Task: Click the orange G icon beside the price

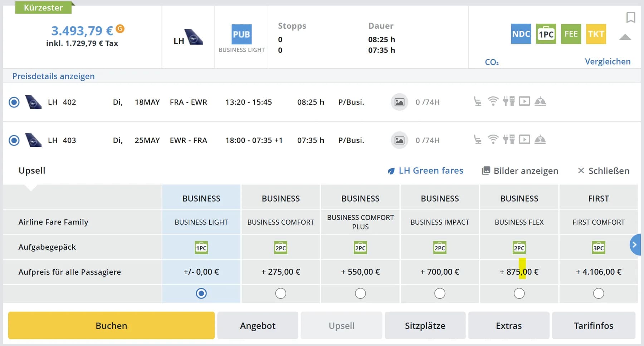Action: (120, 28)
